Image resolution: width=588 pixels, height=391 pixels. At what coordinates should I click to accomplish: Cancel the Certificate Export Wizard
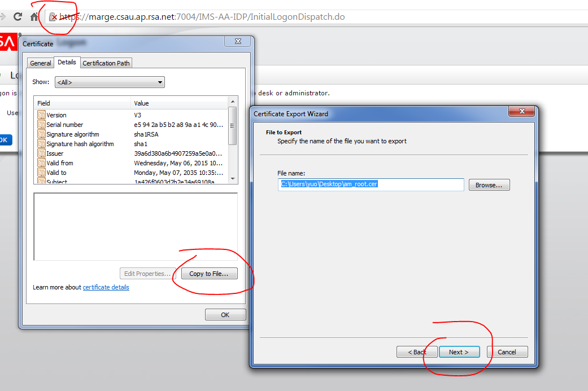click(507, 352)
